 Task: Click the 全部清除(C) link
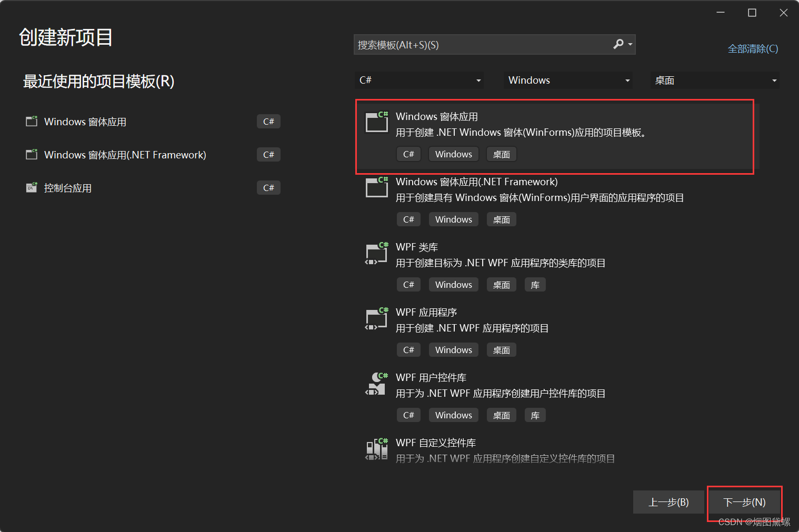[753, 48]
